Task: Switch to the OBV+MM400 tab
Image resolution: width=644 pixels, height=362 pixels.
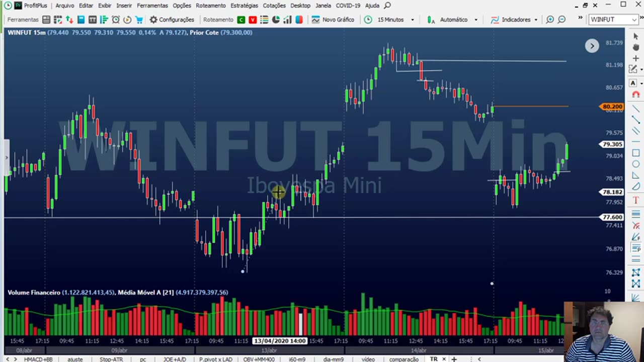Action: tap(259, 359)
